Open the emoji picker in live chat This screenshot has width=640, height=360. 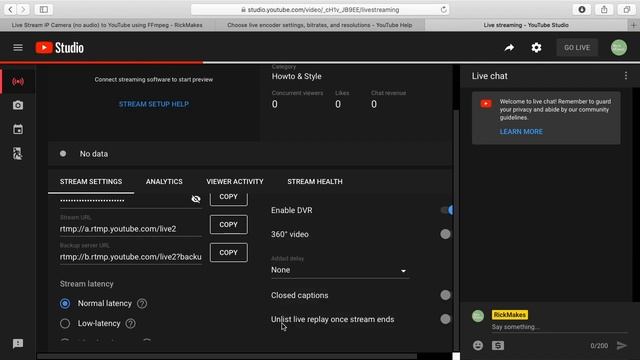tap(478, 346)
